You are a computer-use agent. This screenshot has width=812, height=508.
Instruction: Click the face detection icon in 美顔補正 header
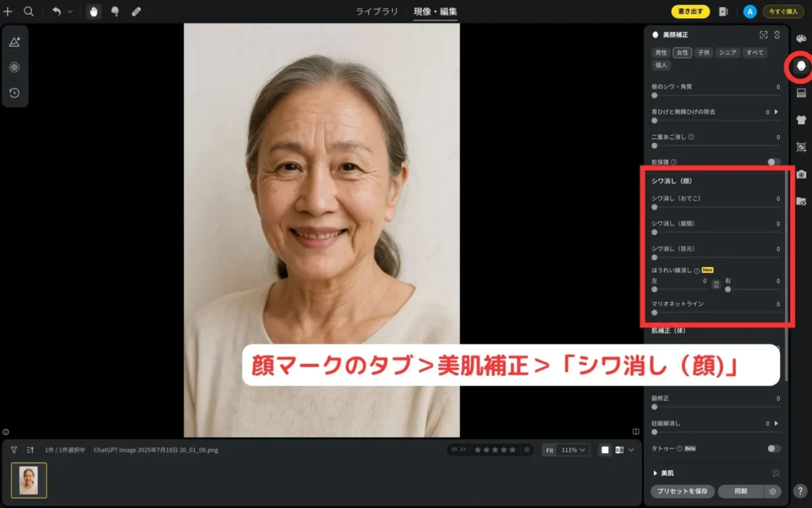click(763, 35)
